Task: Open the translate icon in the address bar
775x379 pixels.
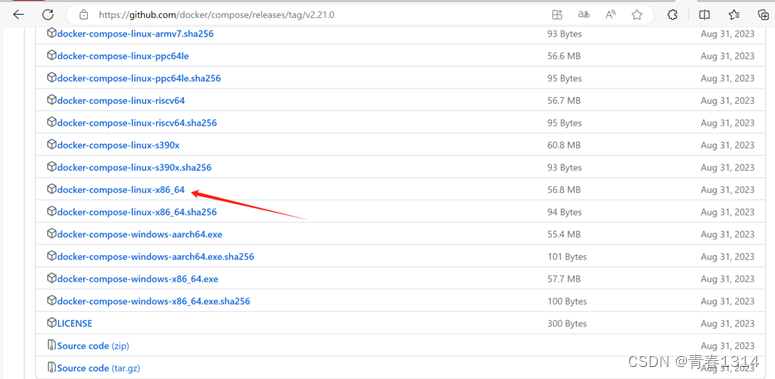Action: click(584, 15)
